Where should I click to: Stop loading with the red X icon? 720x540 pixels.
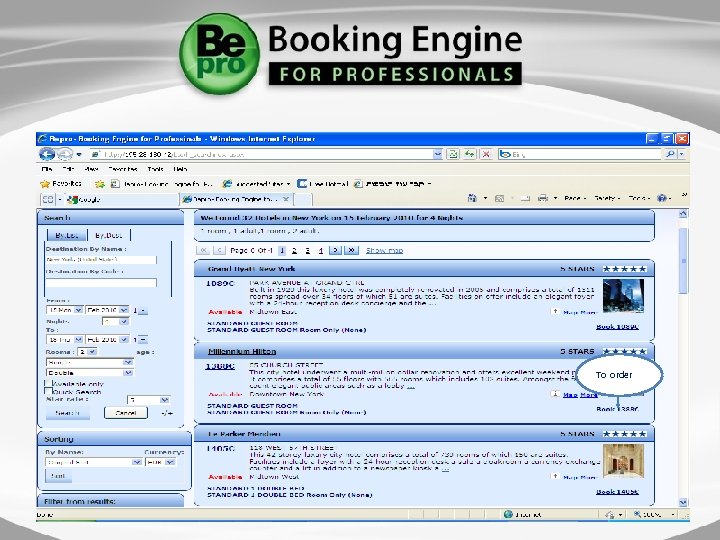tap(486, 154)
